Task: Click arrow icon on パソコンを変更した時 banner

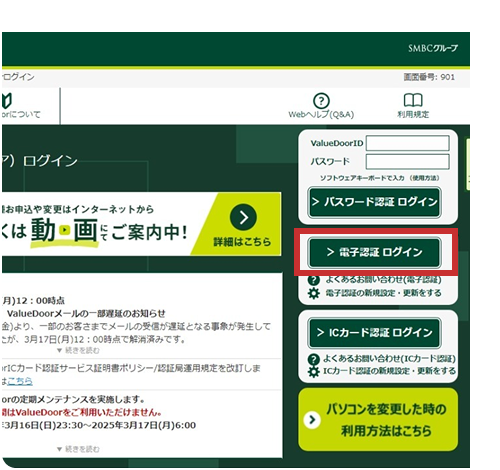Action: point(312,420)
